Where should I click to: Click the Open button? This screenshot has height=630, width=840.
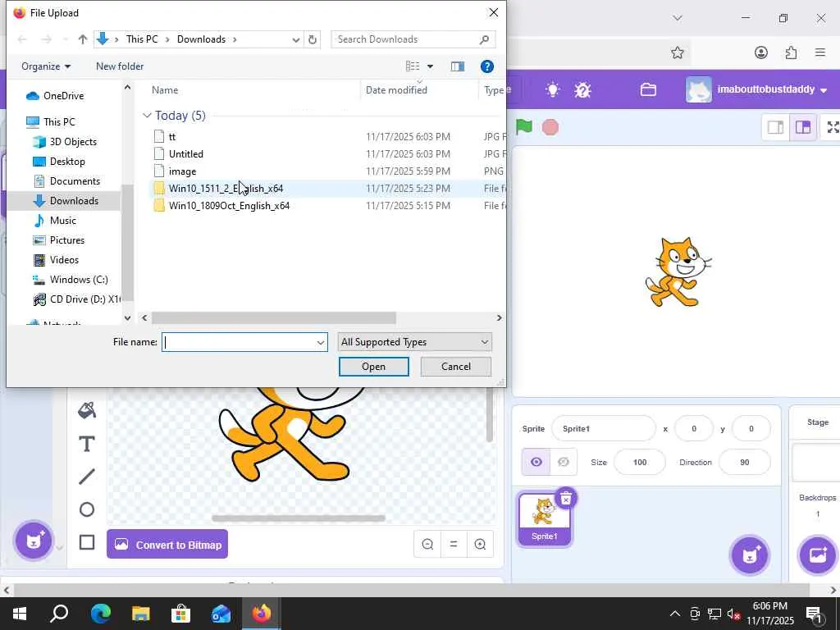point(373,367)
